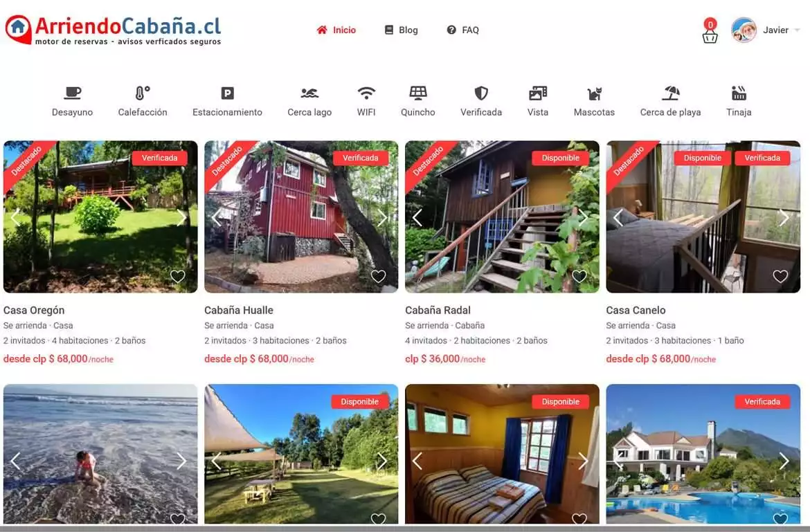
Task: Open the house with pool thumbnail
Action: (703, 454)
